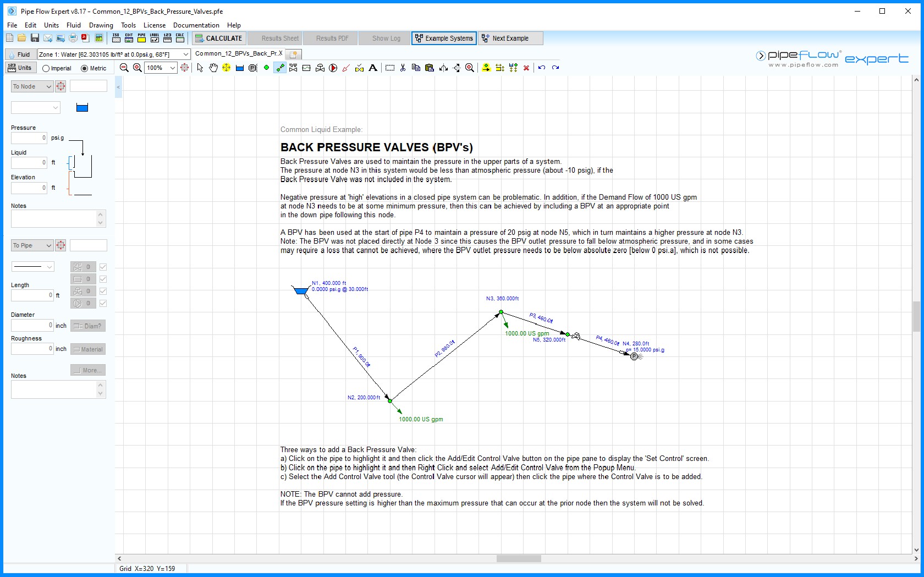Select the Metric units radio button
Viewport: 924px width, 577px height.
[x=85, y=68]
